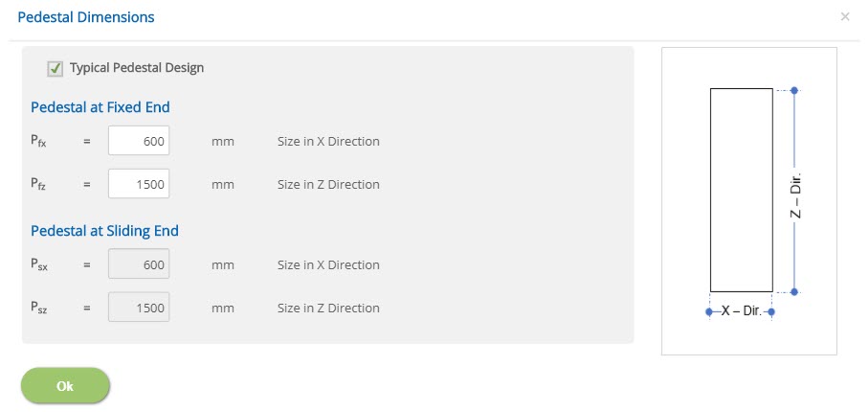Click the X – Dir. dimension label
868x412 pixels.
pos(742,310)
